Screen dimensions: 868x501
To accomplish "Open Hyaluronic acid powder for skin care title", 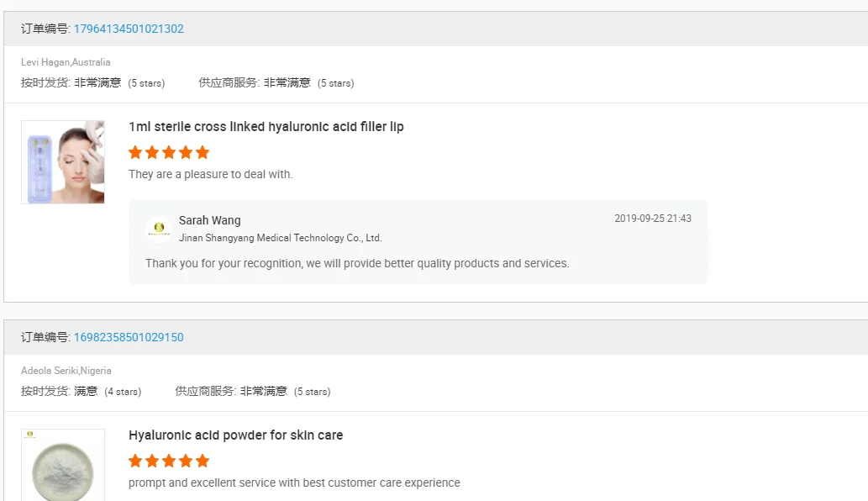I will point(235,435).
